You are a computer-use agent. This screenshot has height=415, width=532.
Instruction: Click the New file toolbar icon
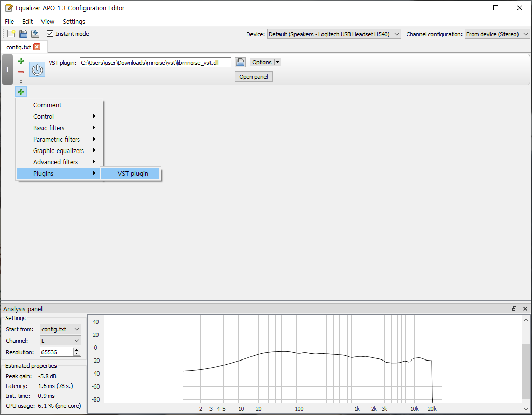[11, 34]
